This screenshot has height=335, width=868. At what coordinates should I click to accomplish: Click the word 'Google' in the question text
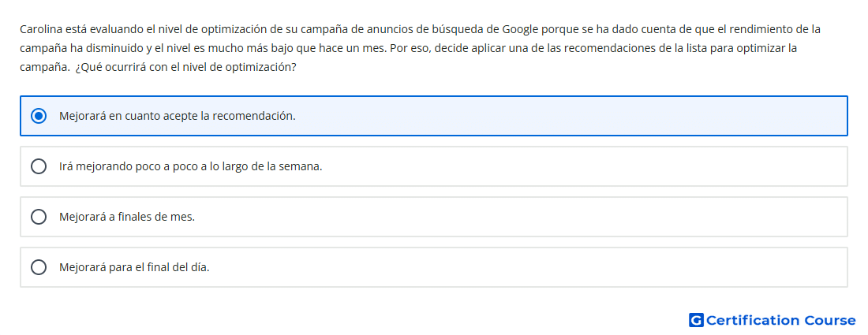click(520, 29)
